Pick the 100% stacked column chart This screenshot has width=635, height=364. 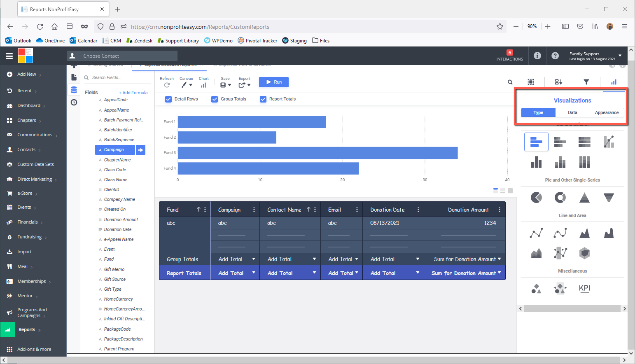click(x=584, y=162)
